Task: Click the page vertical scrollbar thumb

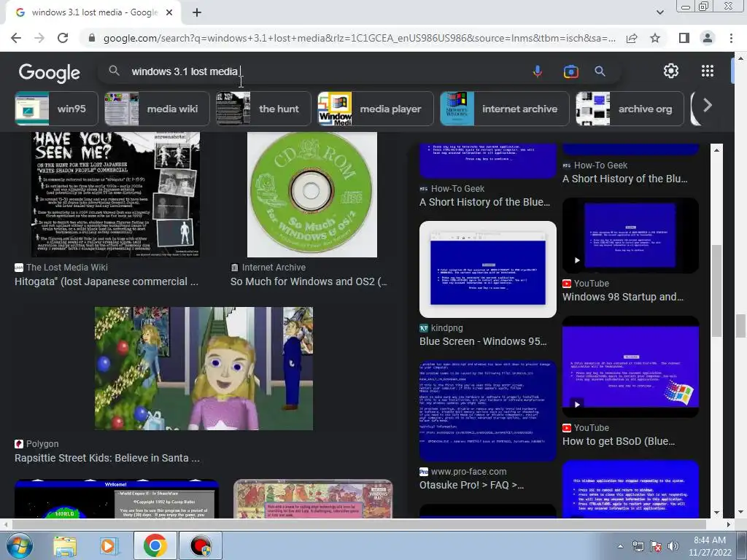Action: (x=740, y=326)
